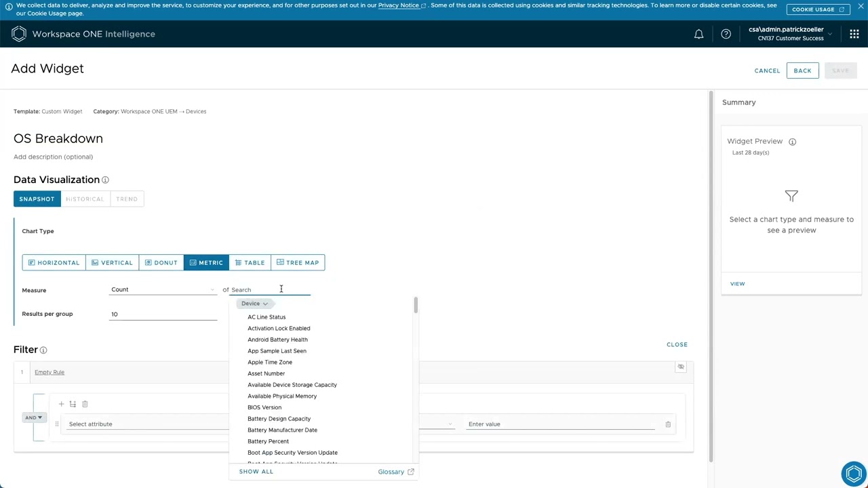Open the notifications bell
The image size is (868, 488).
click(x=698, y=34)
